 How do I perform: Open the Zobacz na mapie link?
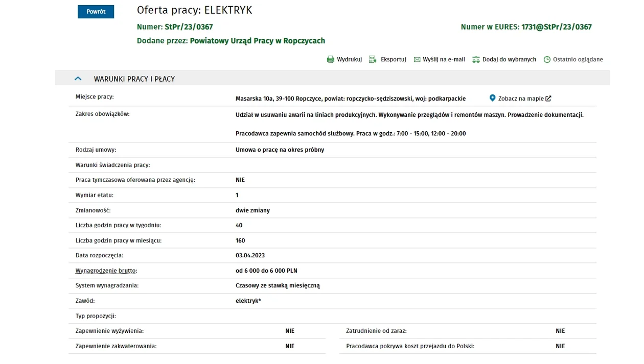click(x=521, y=99)
